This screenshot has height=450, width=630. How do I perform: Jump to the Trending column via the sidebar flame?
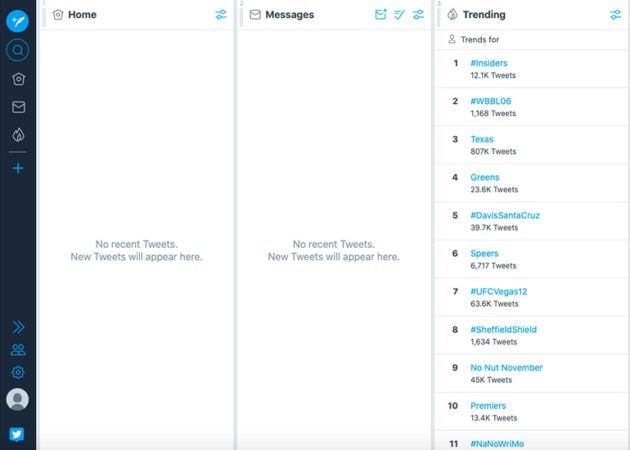pos(18,135)
